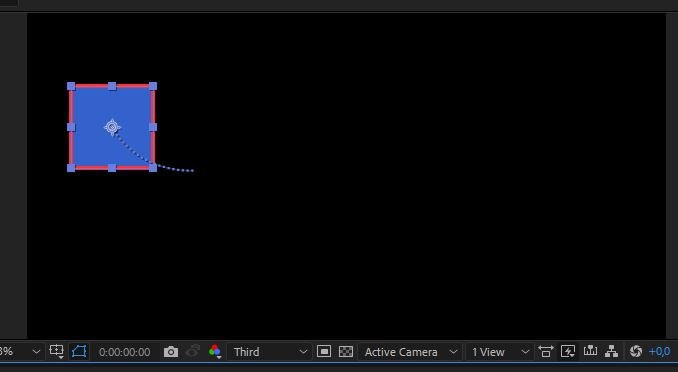This screenshot has height=372, width=678.
Task: Open the composition flowchart
Action: 611,351
